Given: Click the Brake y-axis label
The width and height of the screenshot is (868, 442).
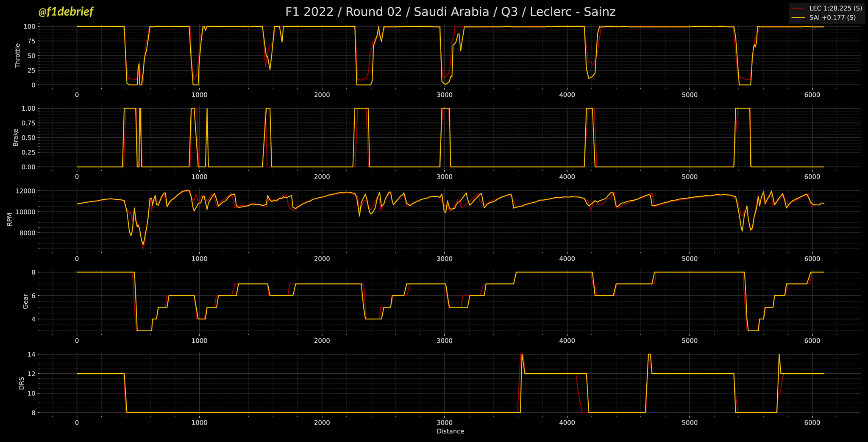Looking at the screenshot, I should (16, 137).
